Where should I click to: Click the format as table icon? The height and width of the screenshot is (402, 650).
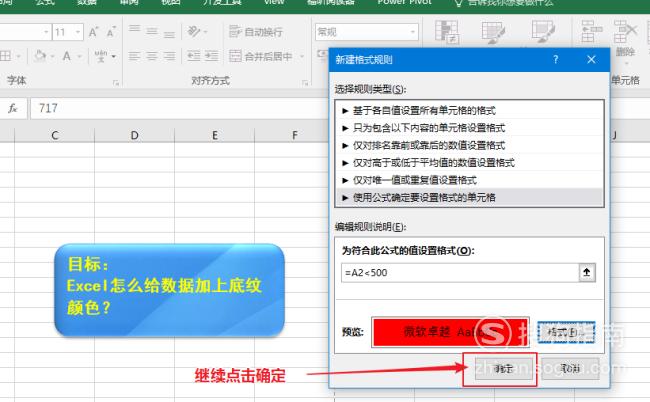tap(493, 32)
